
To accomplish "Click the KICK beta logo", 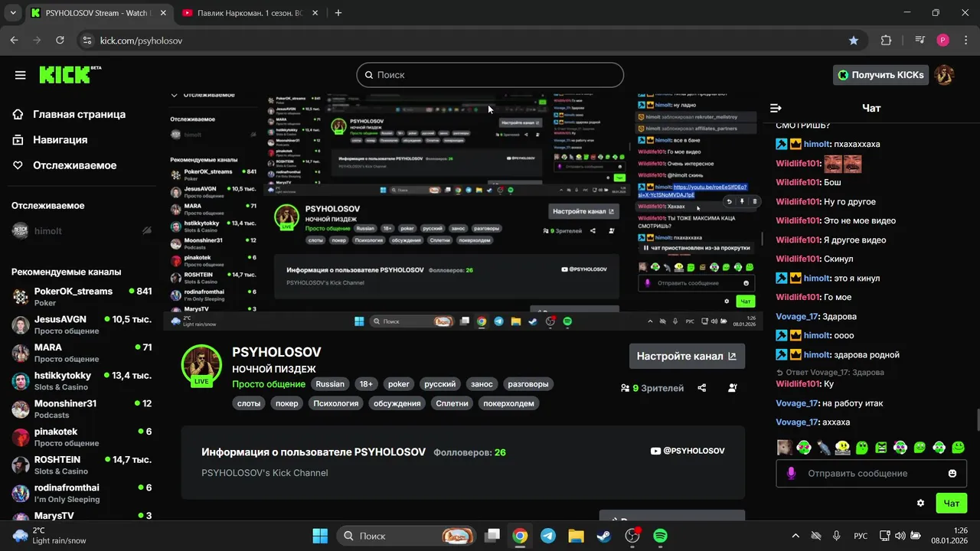I will pos(70,74).
